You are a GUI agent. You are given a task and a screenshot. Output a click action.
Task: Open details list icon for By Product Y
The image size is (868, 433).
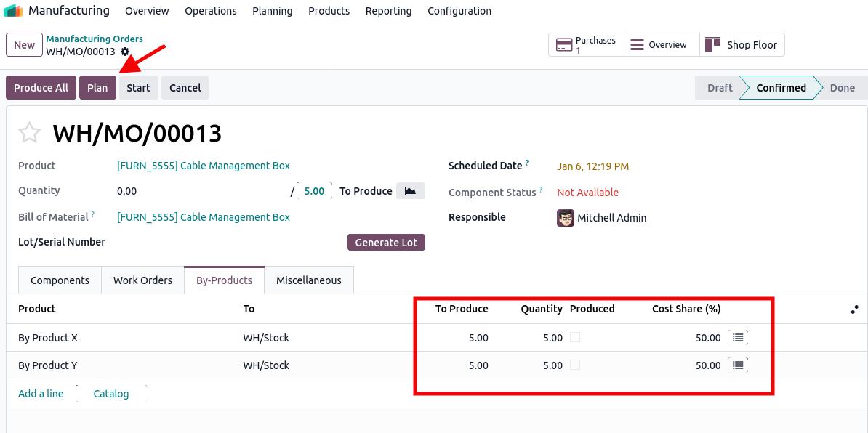(x=738, y=365)
